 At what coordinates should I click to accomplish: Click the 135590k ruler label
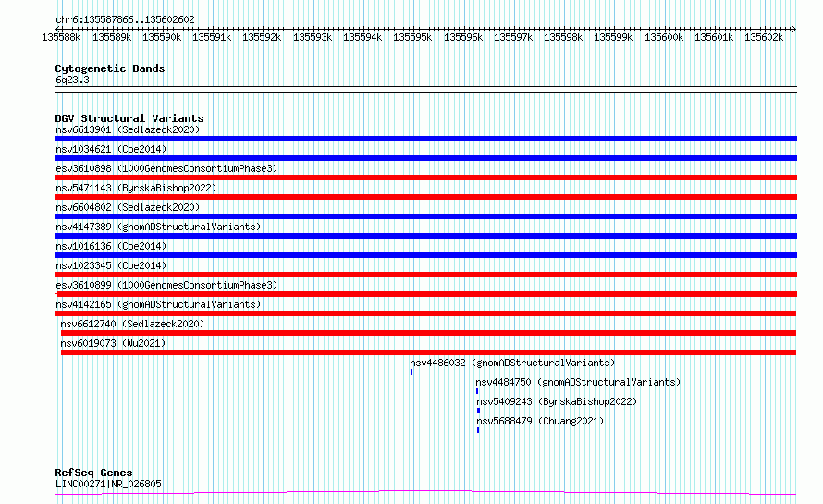pos(162,37)
